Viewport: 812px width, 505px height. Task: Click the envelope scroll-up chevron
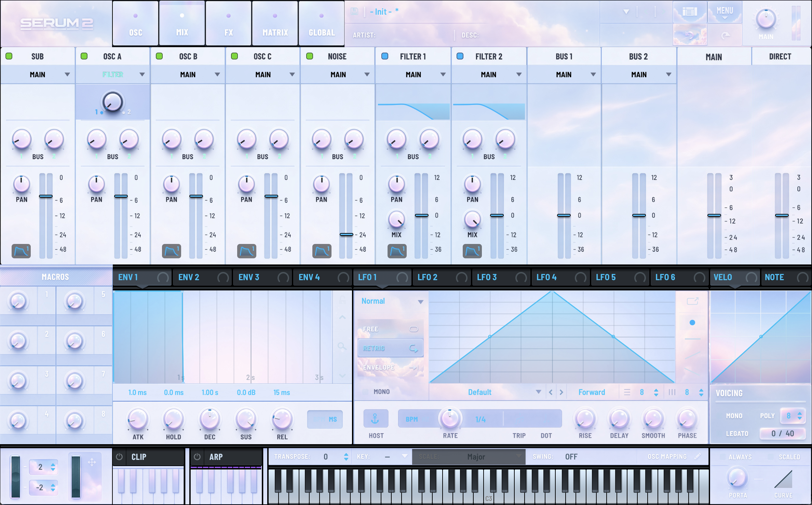[x=342, y=317]
